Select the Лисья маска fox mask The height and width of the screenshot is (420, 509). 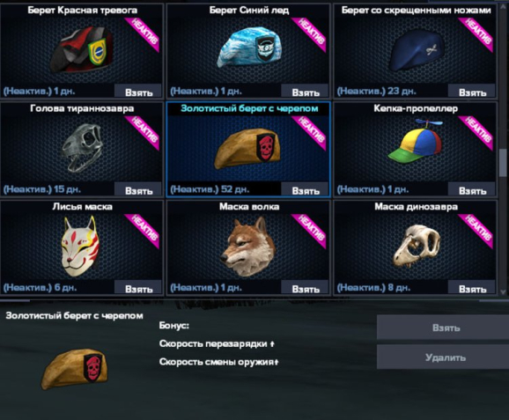(x=79, y=247)
